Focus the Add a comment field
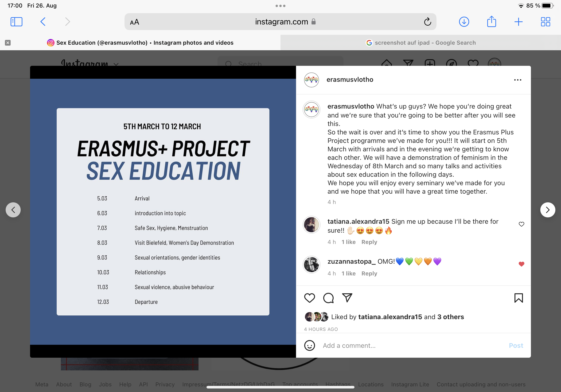The height and width of the screenshot is (392, 561). point(413,345)
